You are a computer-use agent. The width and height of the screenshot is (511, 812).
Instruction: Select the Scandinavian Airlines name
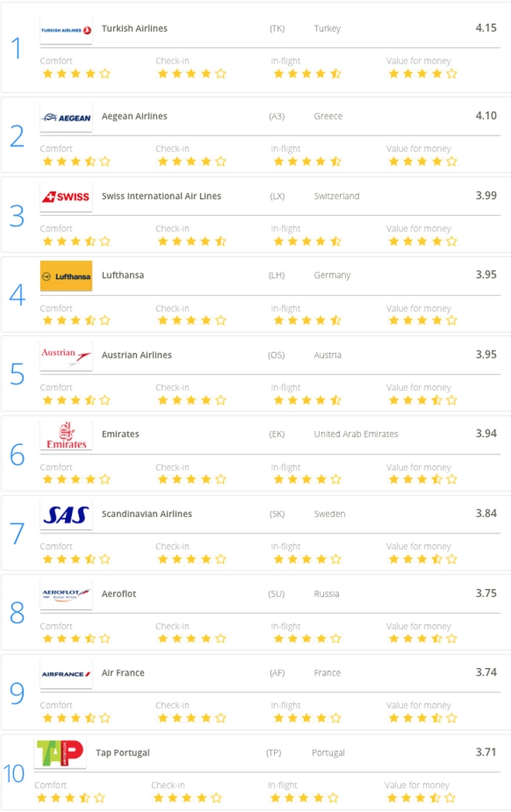[x=146, y=514]
